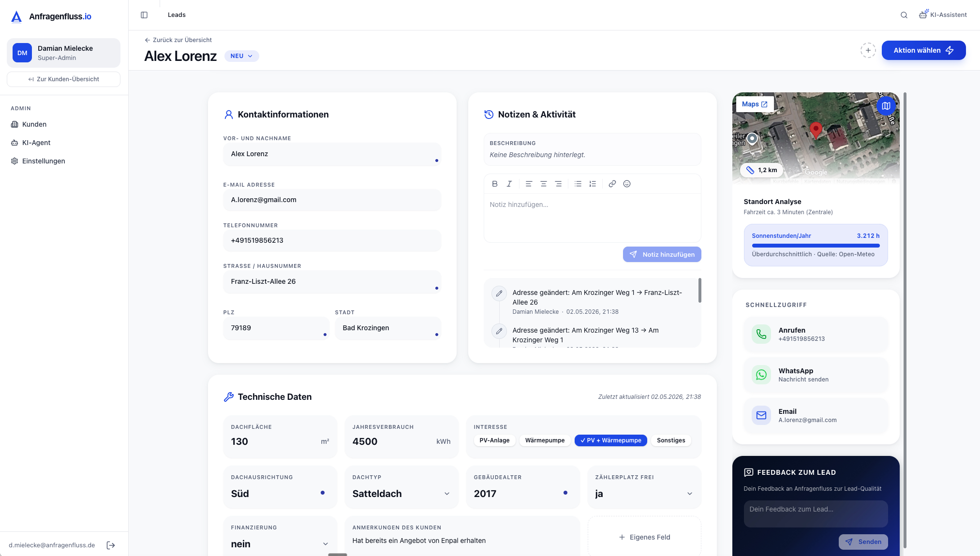
Task: Click Senden feedback button
Action: pos(863,542)
